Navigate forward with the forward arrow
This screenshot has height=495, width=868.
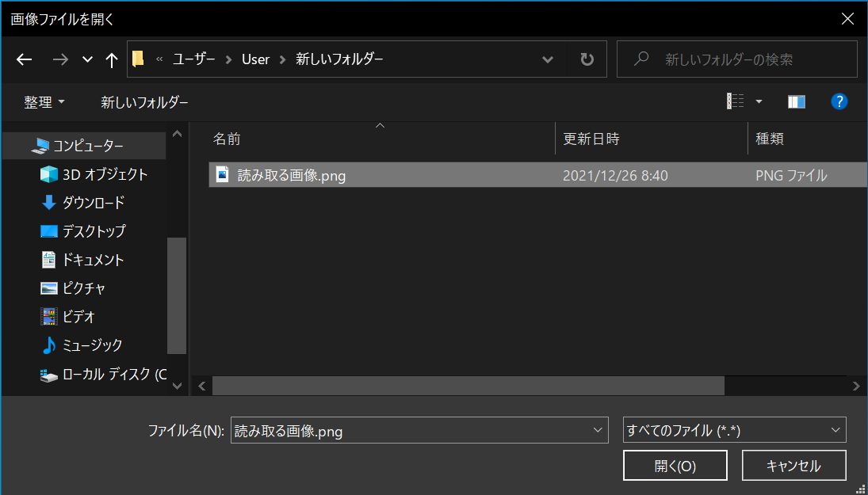[x=60, y=59]
